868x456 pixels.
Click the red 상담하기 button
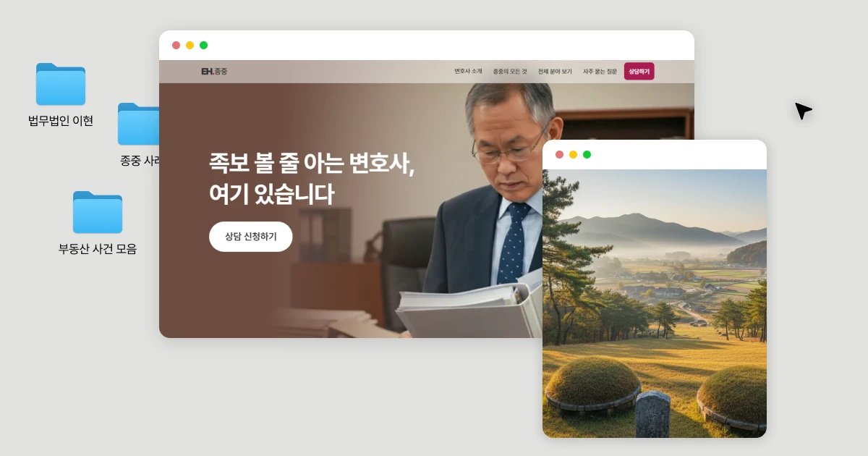[639, 71]
